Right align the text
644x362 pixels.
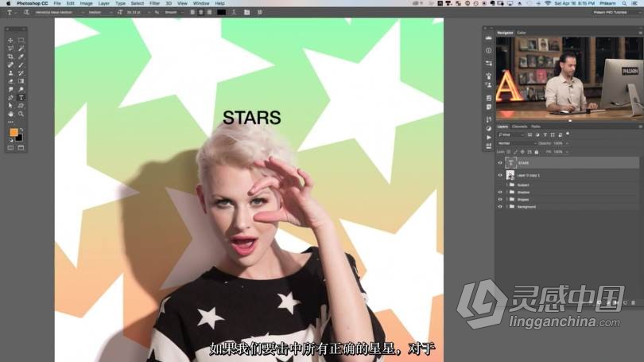coord(209,12)
